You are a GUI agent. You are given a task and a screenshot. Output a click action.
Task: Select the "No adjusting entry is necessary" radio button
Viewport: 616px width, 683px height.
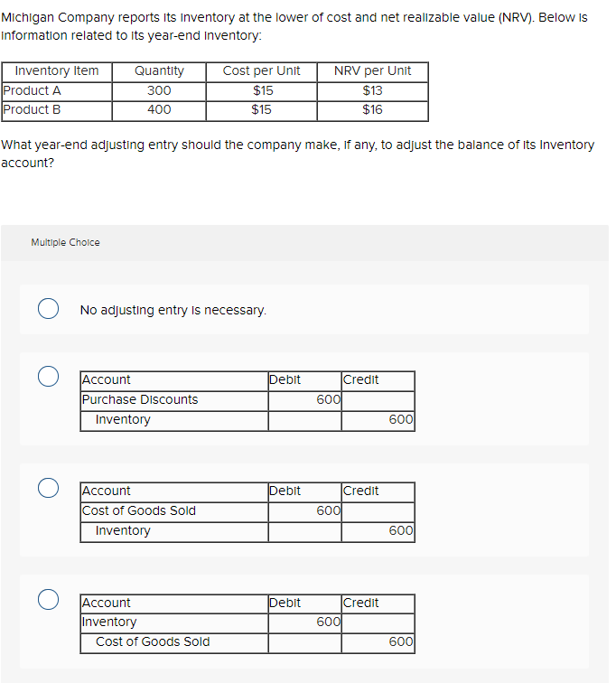click(49, 310)
